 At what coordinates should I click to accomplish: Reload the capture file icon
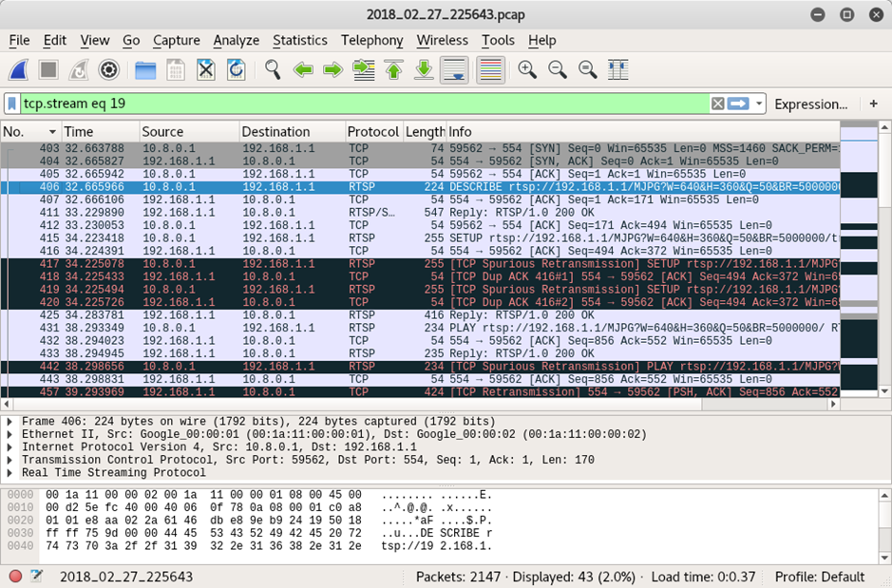coord(236,69)
